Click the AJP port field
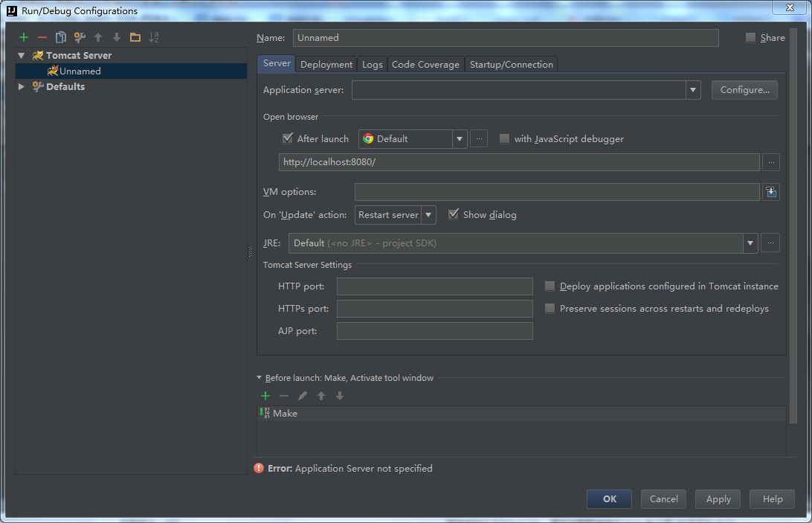This screenshot has height=523, width=812. pyautogui.click(x=434, y=331)
